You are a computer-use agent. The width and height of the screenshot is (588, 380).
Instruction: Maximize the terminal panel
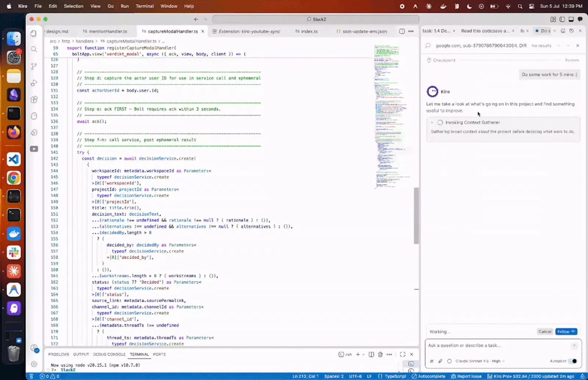pyautogui.click(x=402, y=354)
